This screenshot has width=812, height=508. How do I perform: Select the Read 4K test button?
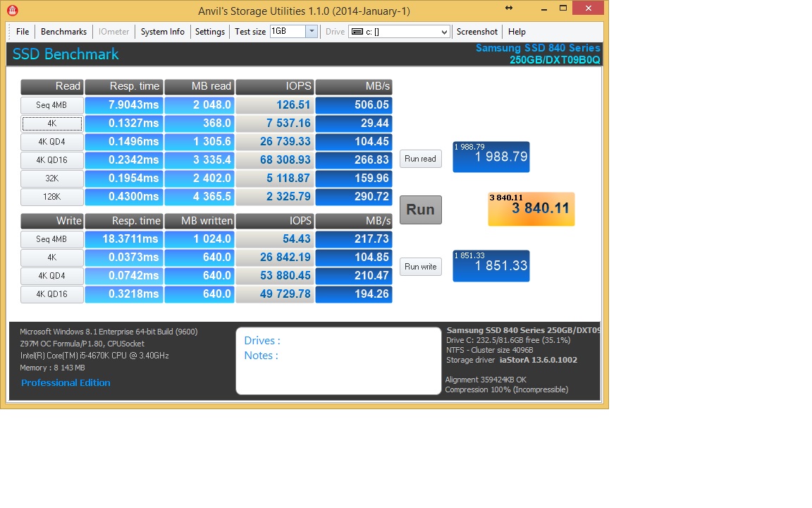pos(51,123)
